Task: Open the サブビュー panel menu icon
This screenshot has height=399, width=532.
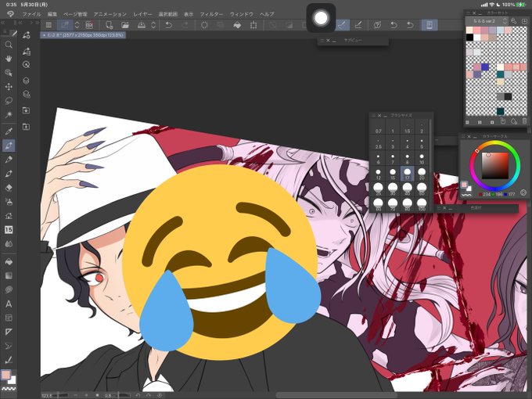Action: tap(322, 41)
